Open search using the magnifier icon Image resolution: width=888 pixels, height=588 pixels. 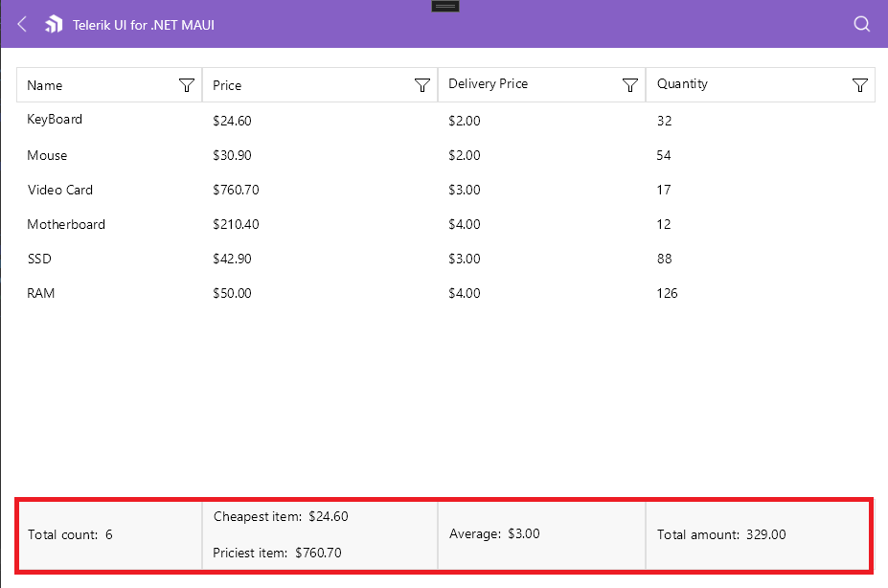point(860,24)
